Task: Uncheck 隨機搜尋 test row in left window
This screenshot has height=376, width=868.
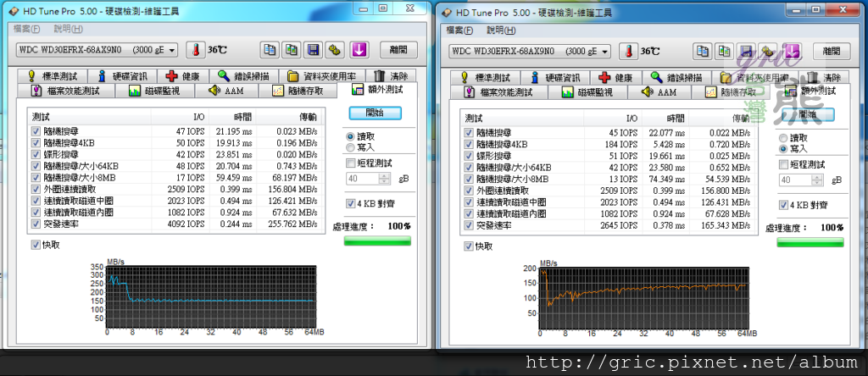Action: pyautogui.click(x=36, y=131)
